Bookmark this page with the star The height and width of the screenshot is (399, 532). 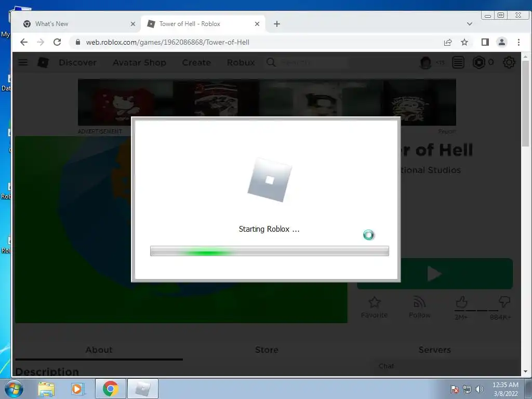(464, 42)
